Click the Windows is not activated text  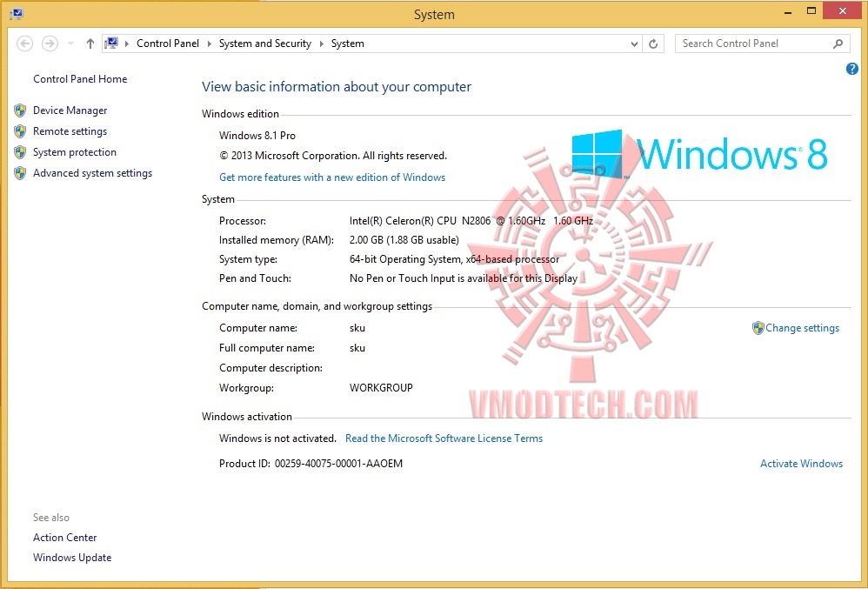tap(277, 438)
